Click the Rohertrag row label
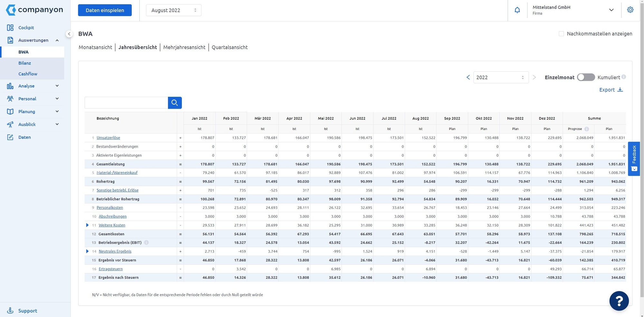The width and height of the screenshot is (644, 317). click(105, 182)
